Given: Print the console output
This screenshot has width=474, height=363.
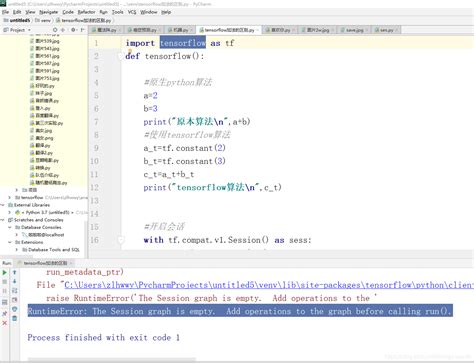Looking at the screenshot, I should click(15, 309).
